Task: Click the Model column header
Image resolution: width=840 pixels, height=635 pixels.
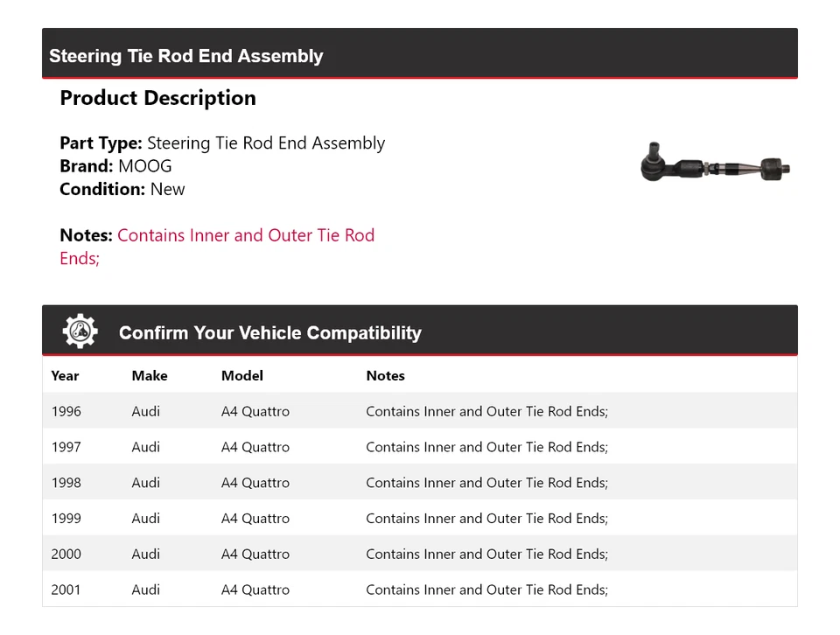Action: pyautogui.click(x=242, y=375)
